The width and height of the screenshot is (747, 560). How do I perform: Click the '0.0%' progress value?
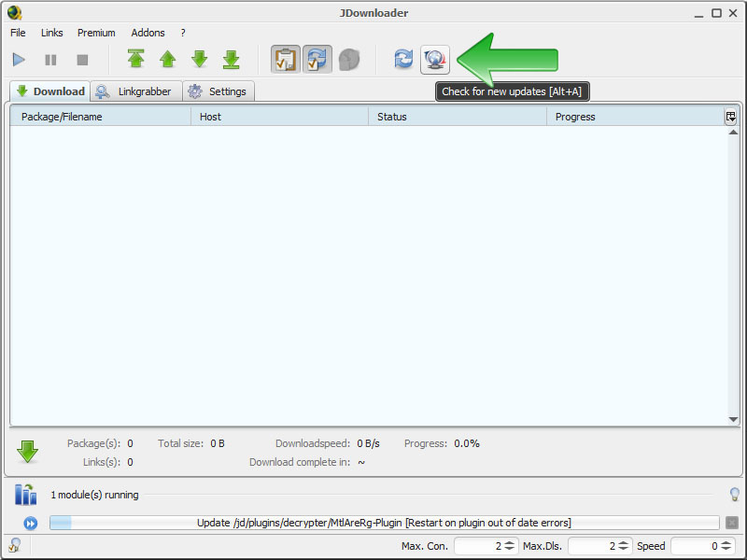pos(467,443)
